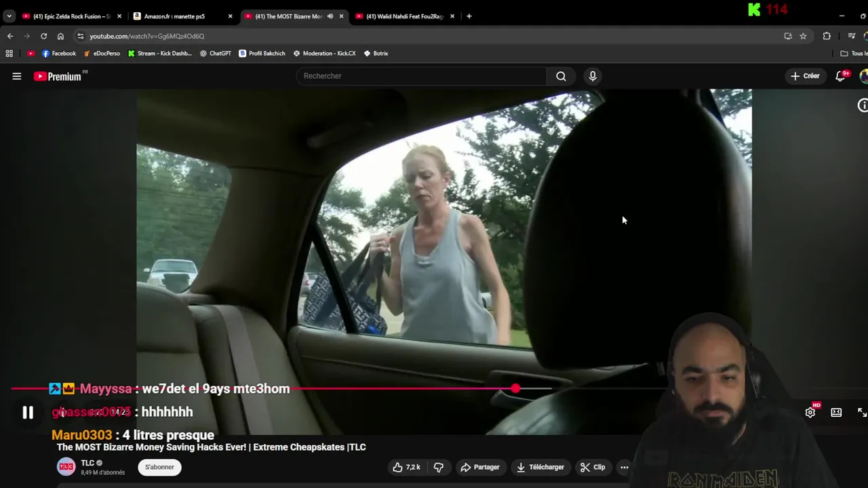The width and height of the screenshot is (868, 488).
Task: Start voice search with microphone icon
Action: (x=593, y=76)
